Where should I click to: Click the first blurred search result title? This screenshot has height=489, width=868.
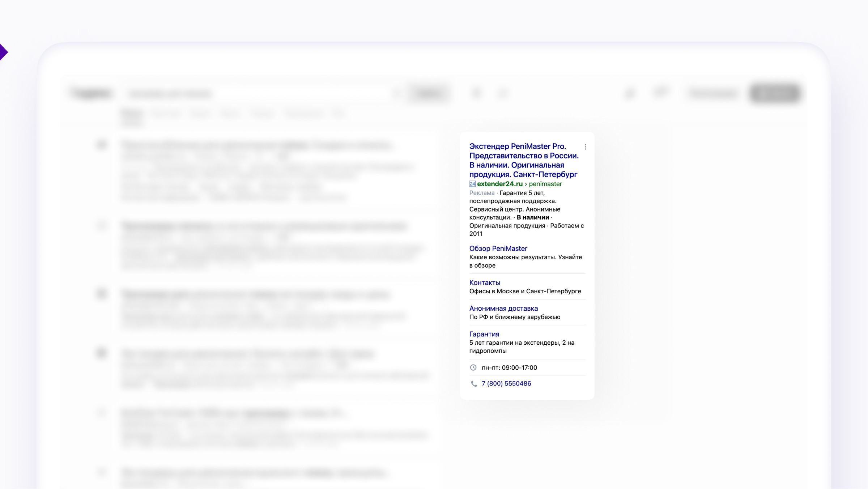257,145
